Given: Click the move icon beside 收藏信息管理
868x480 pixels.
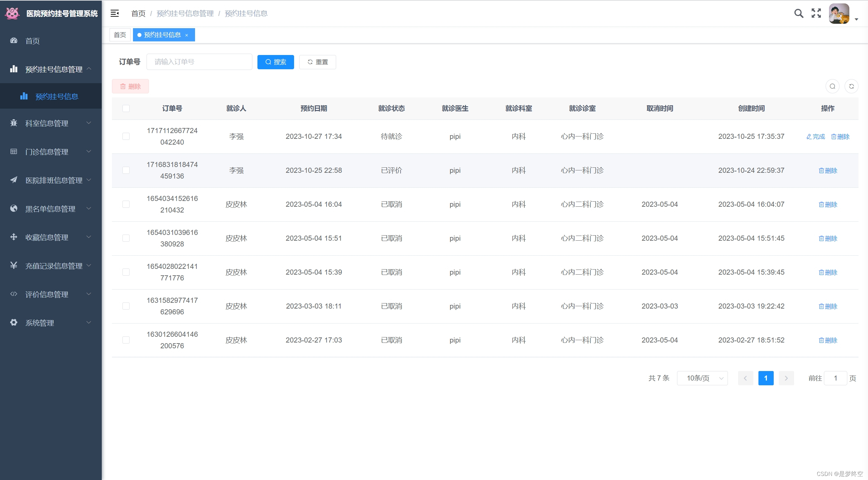Looking at the screenshot, I should pos(14,237).
